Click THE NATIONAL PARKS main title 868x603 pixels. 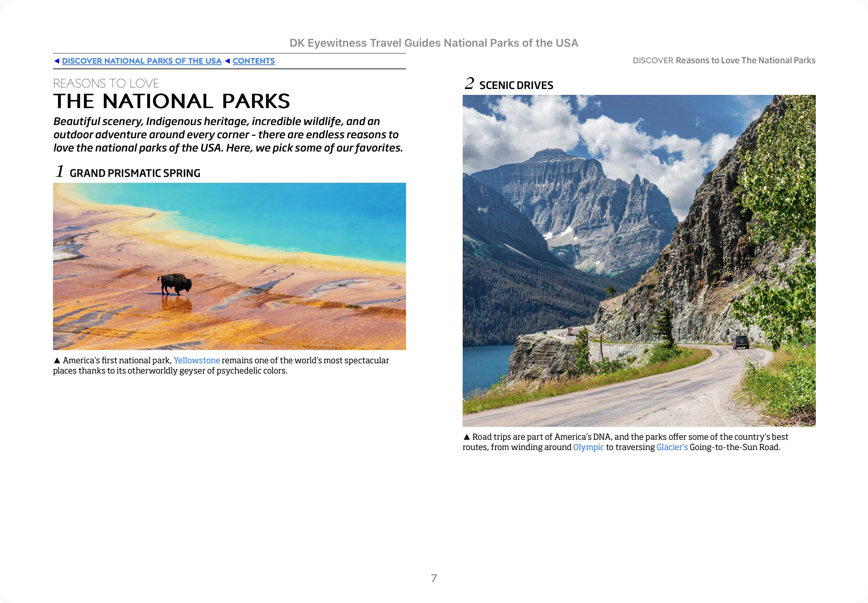pyautogui.click(x=171, y=101)
